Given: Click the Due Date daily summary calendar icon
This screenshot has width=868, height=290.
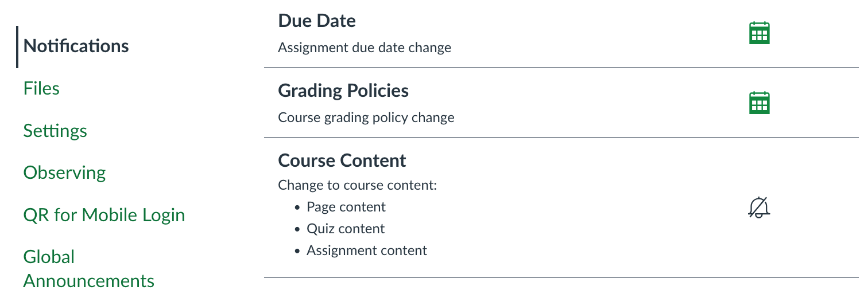Looking at the screenshot, I should [x=759, y=33].
